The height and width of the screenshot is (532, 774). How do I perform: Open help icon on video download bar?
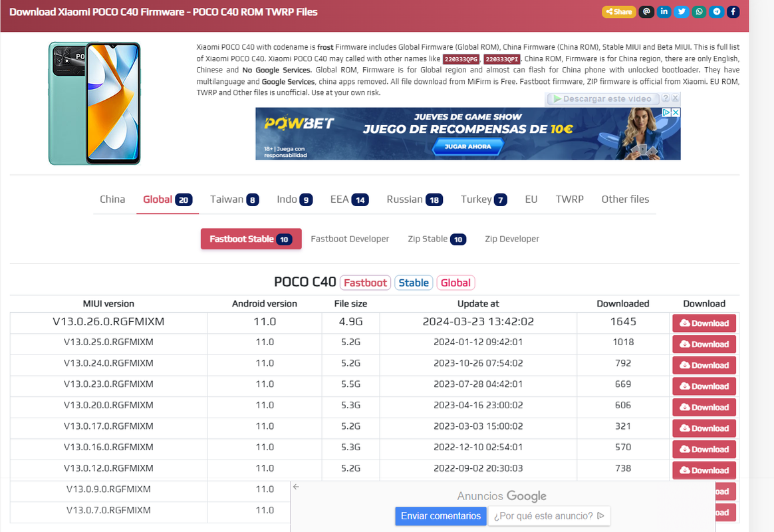(x=666, y=98)
